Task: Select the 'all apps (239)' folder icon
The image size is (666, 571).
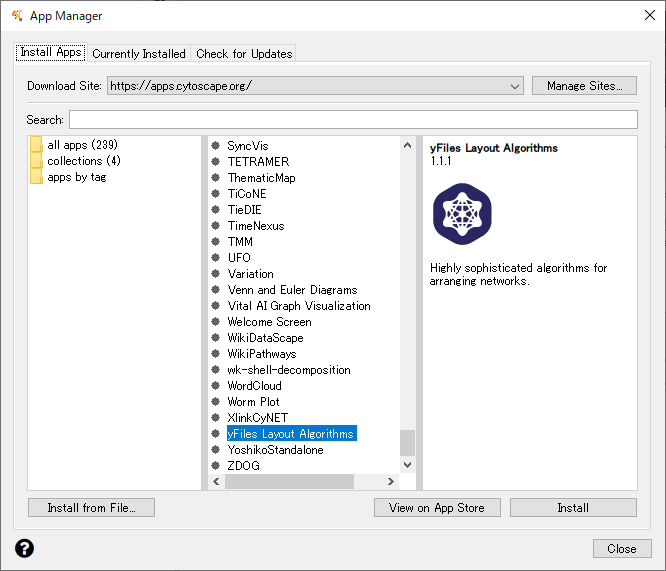Action: pos(36,145)
